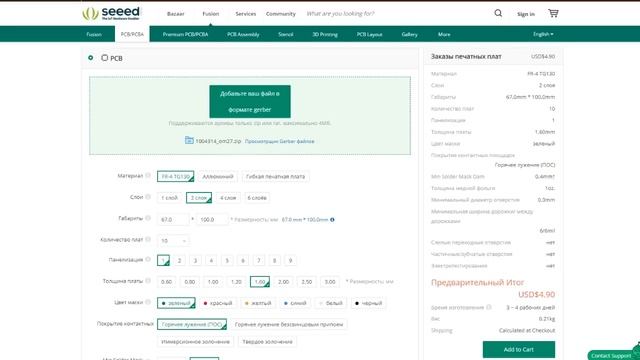Choose Горячее лужение (ПОС) surface finish
The width and height of the screenshot is (640, 360).
192,324
